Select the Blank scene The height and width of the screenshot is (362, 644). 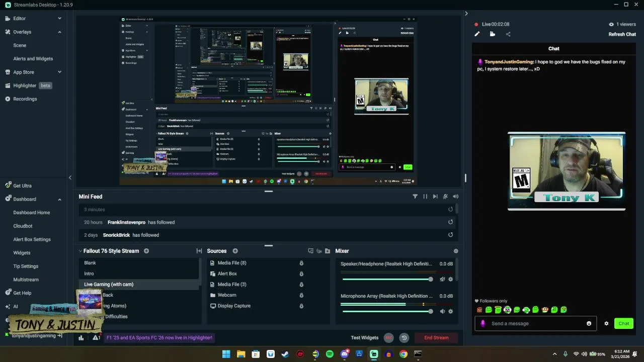tap(140, 263)
